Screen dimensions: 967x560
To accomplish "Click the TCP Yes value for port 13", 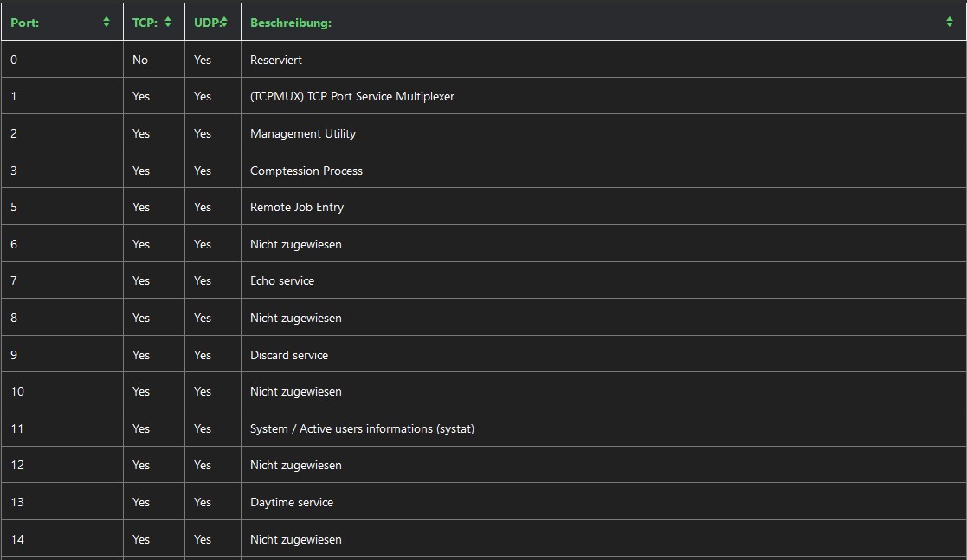I will coord(140,502).
